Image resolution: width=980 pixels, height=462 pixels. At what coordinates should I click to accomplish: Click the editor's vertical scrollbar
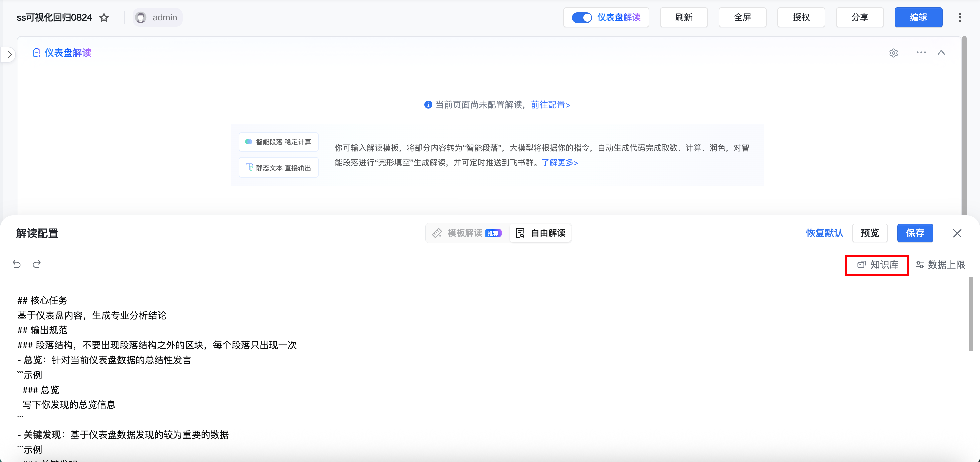(x=970, y=314)
